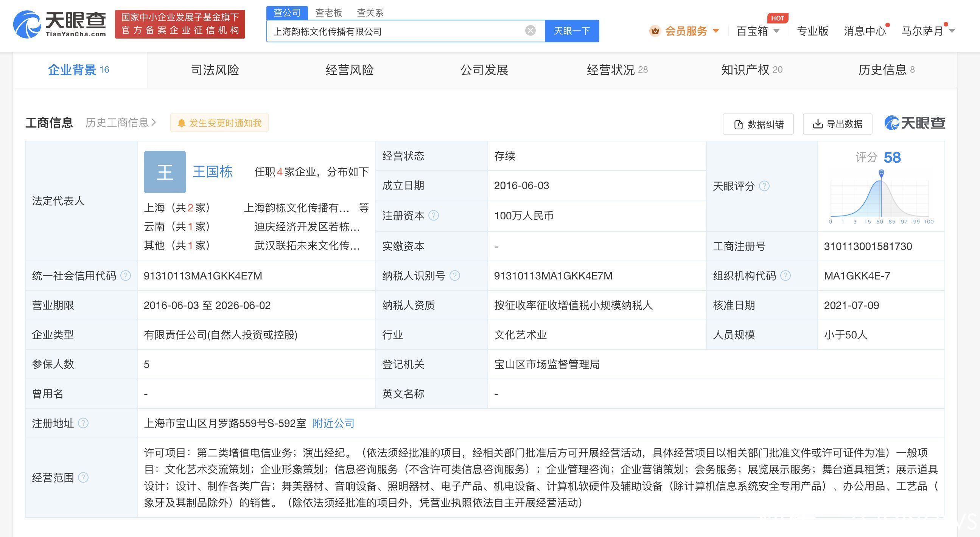This screenshot has height=537, width=980.
Task: Click help icon next to 统一社会信用代码
Action: coord(126,276)
